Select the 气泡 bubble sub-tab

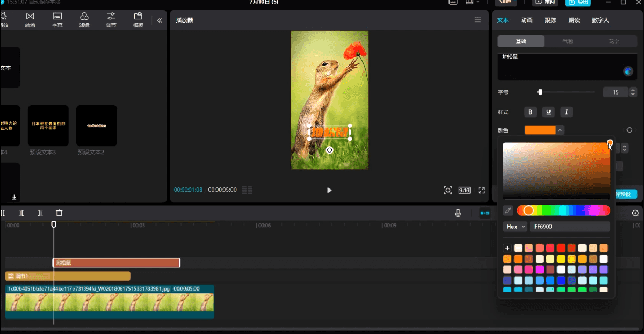(x=567, y=41)
